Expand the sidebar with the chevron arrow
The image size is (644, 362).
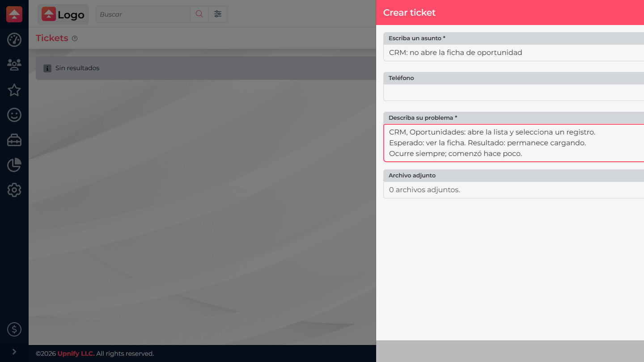pyautogui.click(x=14, y=352)
